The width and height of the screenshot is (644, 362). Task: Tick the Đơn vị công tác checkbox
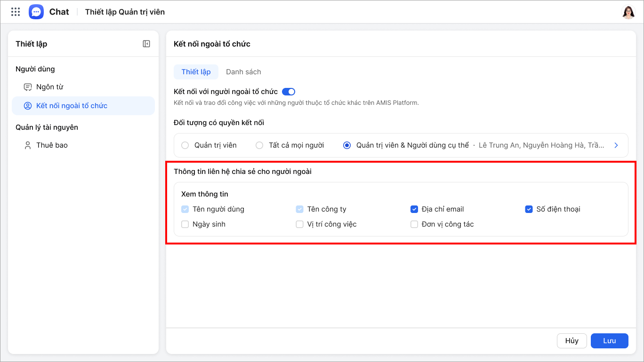point(414,224)
